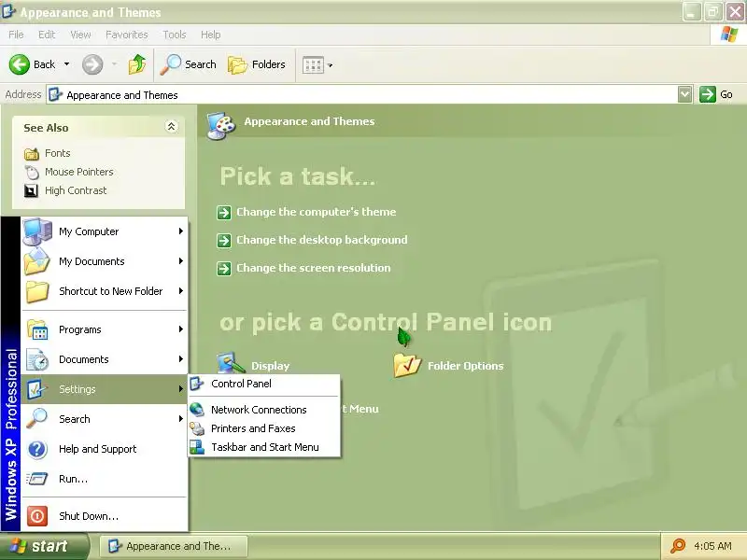Viewport: 747px width, 560px height.
Task: Open the Address bar dropdown list
Action: click(x=684, y=94)
